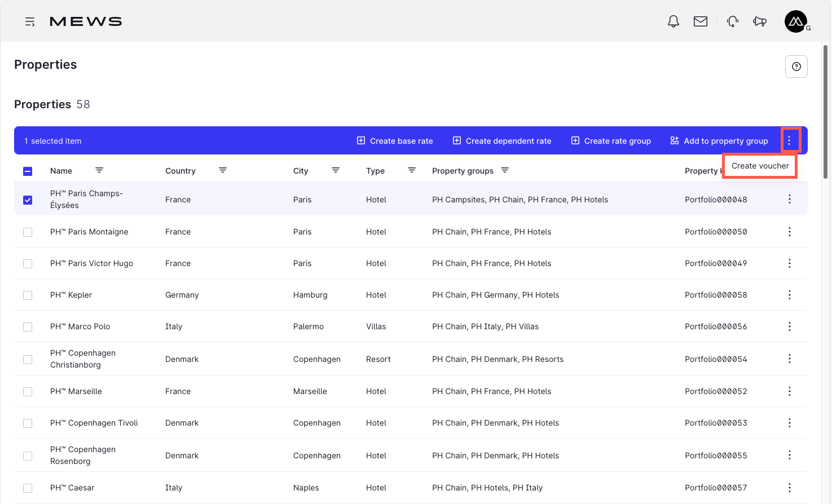
Task: Click Create rate group
Action: (x=611, y=141)
